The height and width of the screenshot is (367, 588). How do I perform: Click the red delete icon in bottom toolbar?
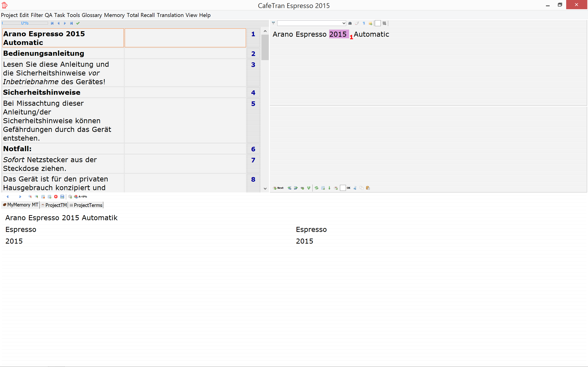(x=56, y=197)
